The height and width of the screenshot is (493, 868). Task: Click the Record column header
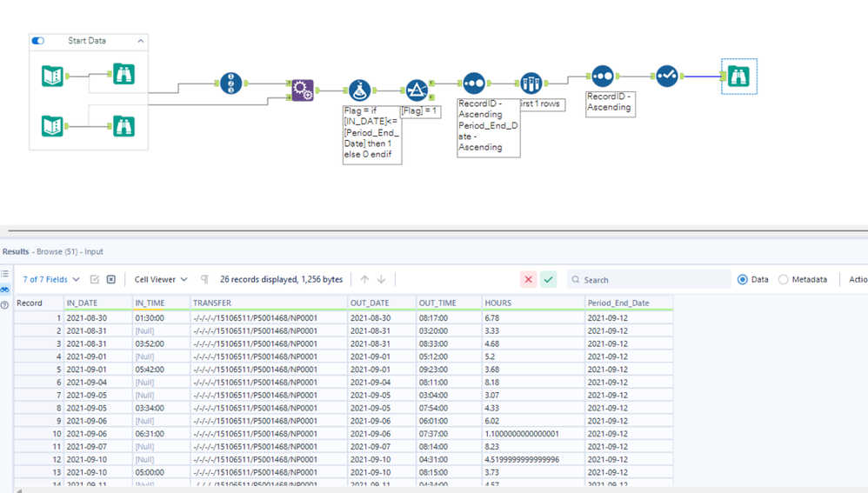[x=39, y=303]
